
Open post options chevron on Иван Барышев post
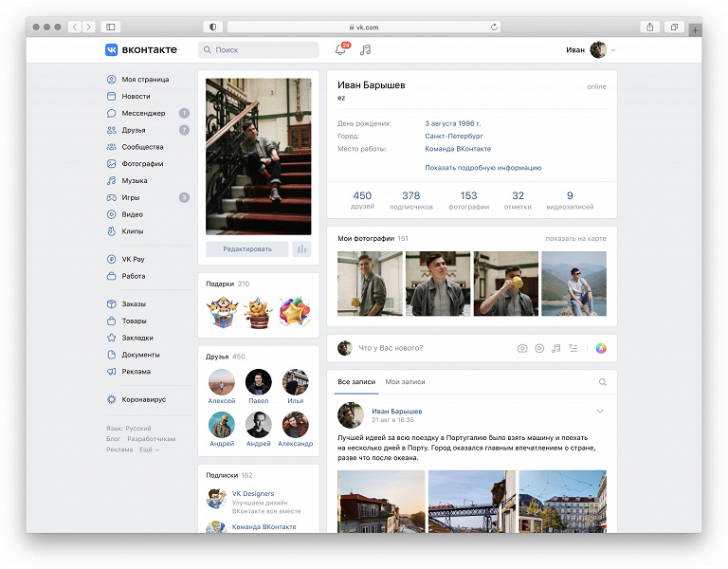click(x=600, y=411)
